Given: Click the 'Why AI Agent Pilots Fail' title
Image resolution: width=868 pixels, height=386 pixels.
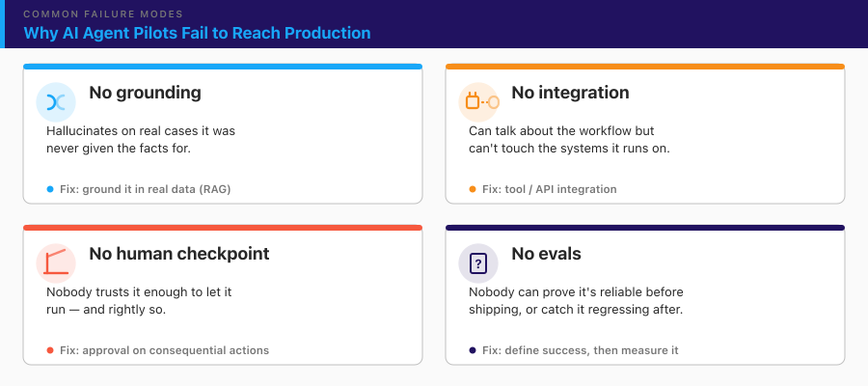Looking at the screenshot, I should click(x=197, y=33).
